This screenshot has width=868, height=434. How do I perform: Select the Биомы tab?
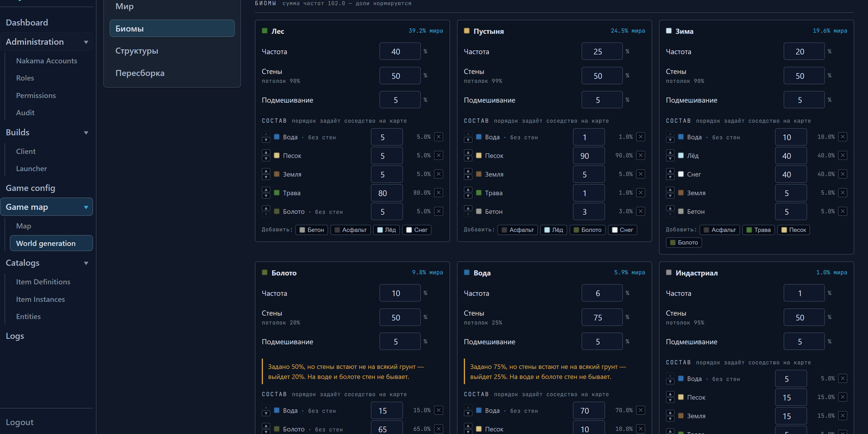172,28
